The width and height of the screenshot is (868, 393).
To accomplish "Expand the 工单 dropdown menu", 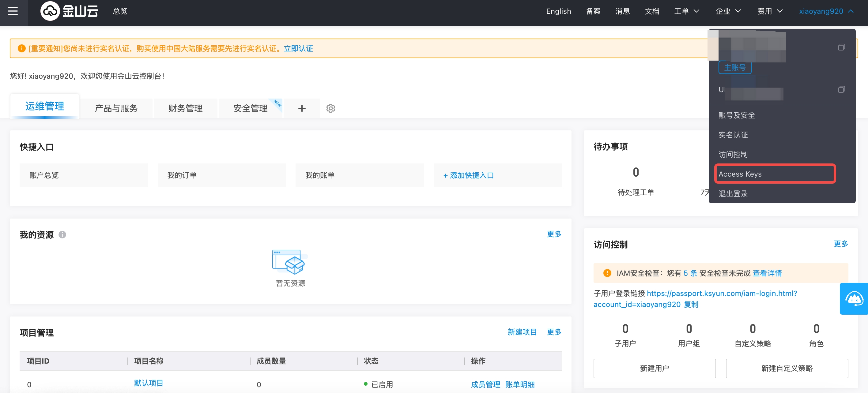I will click(686, 11).
